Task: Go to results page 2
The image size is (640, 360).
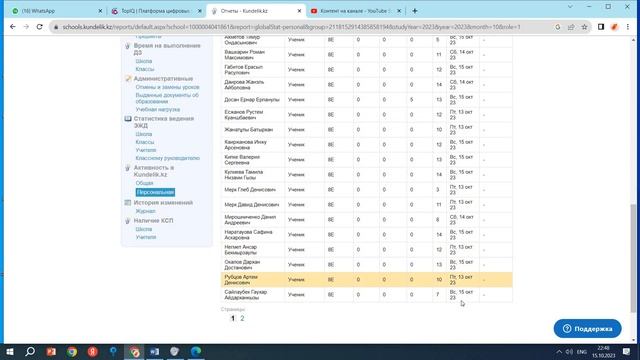Action: pyautogui.click(x=242, y=318)
